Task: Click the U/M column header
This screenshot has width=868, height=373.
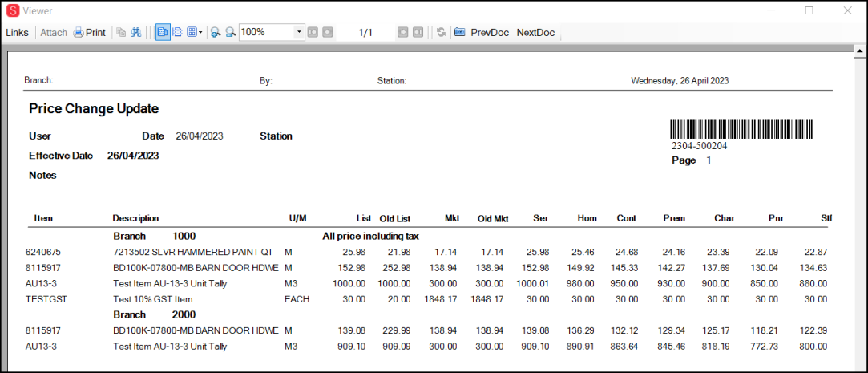Action: coord(297,218)
